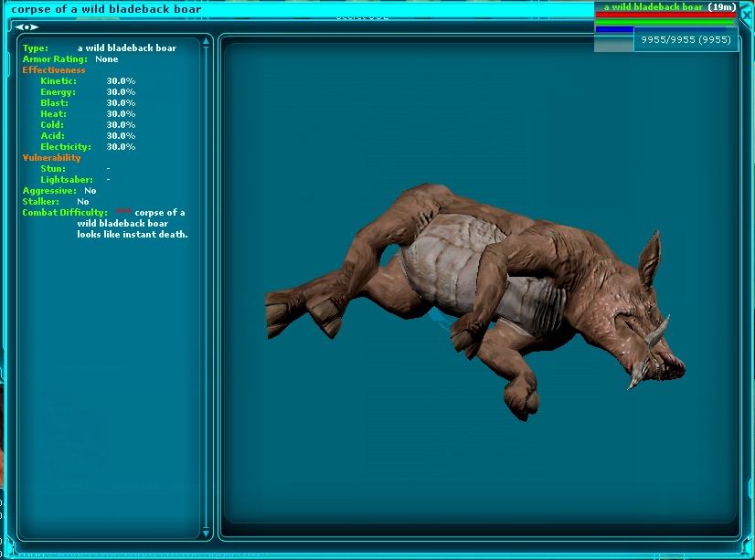This screenshot has height=560, width=755.
Task: Click the '(19m)' distance readout
Action: [x=722, y=6]
